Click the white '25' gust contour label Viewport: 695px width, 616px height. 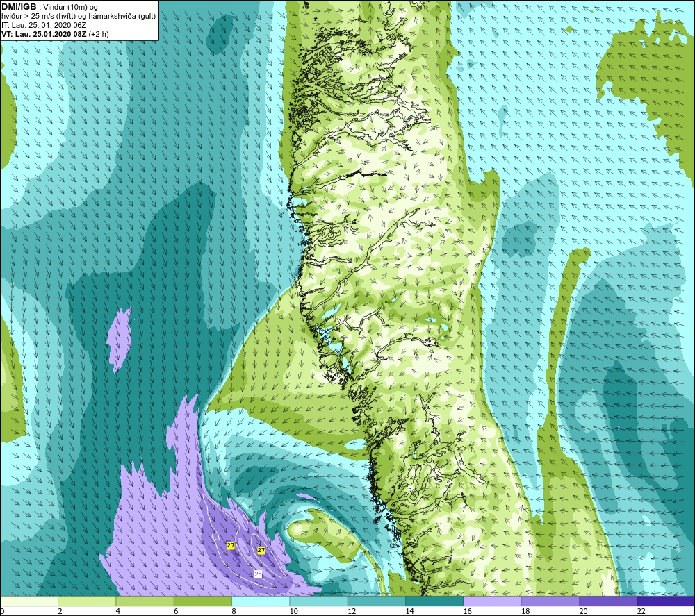tap(258, 574)
